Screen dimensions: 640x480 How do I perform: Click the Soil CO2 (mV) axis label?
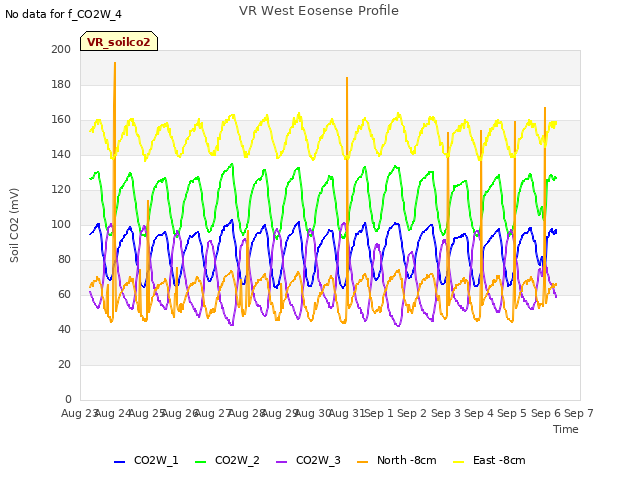(14, 225)
